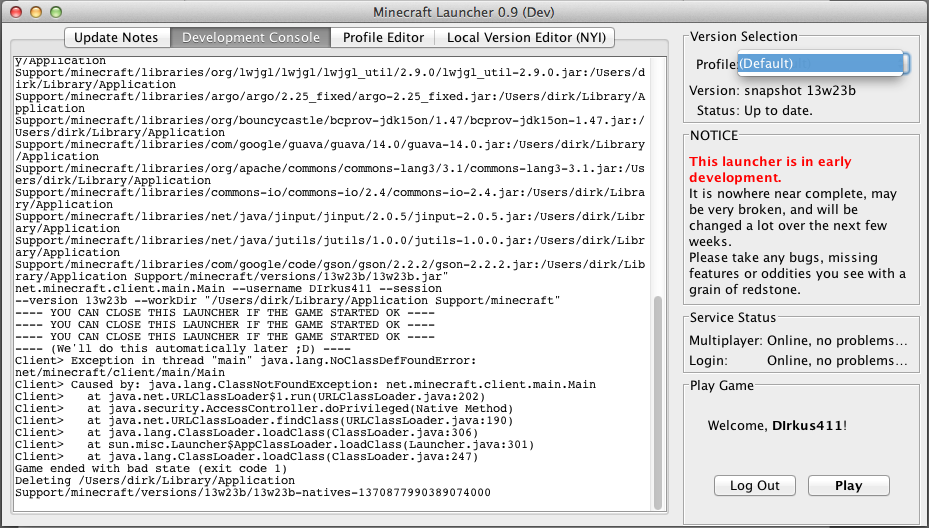Click 'We'll do this automatically later' line
Viewport: 929px width, 528px height.
(x=182, y=348)
